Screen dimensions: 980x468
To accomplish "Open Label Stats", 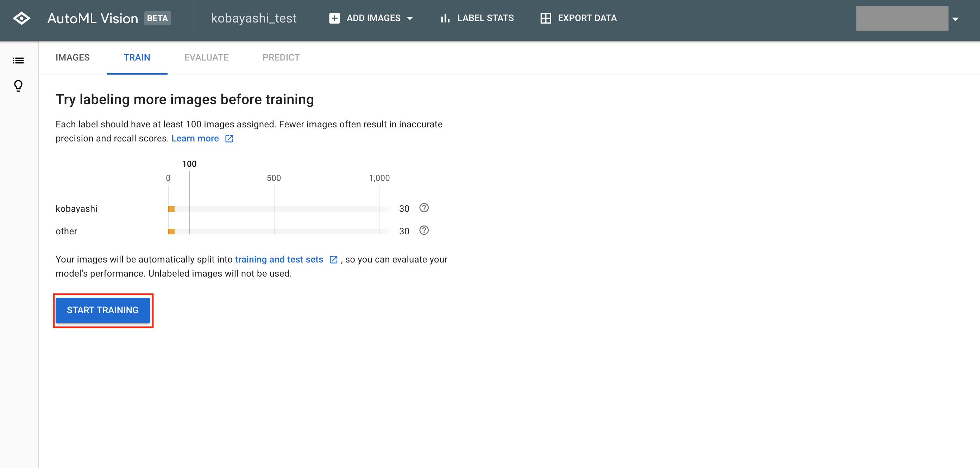I will click(x=477, y=18).
